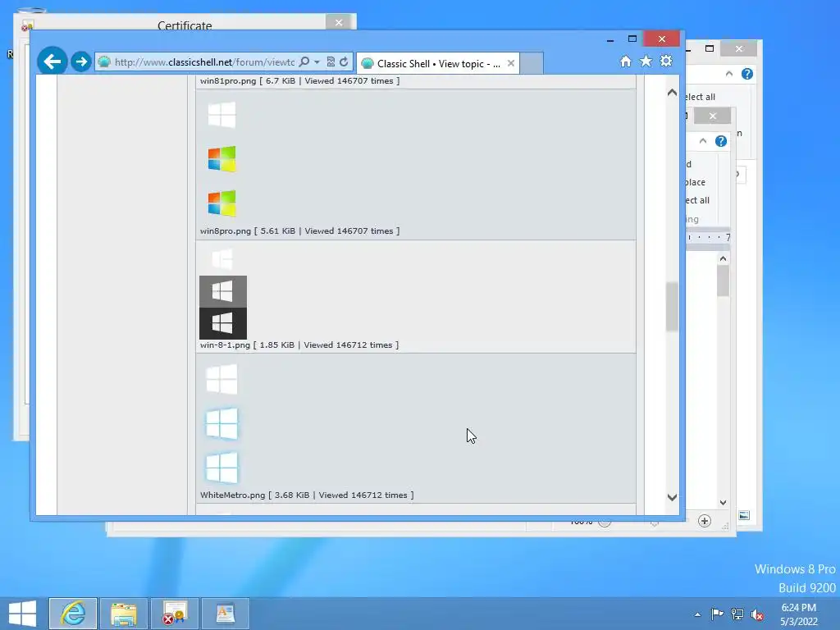Click the browser page scroll-up arrow
This screenshot has width=840, height=630.
(x=672, y=93)
